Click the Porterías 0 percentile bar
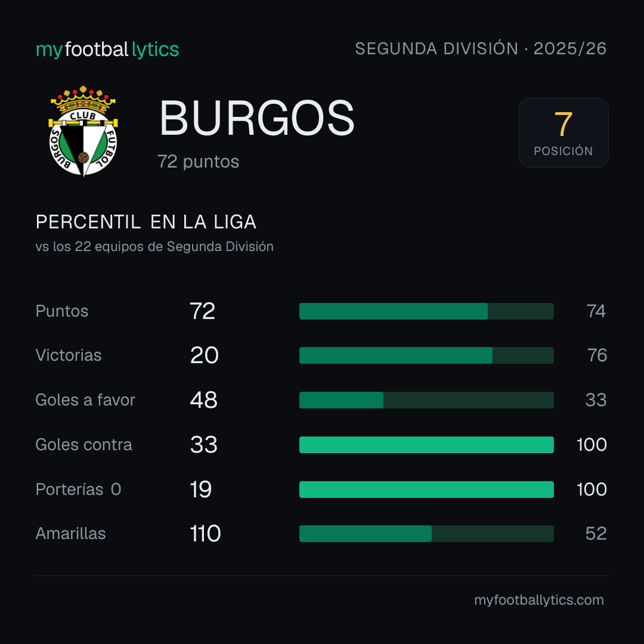Viewport: 644px width, 644px height. (426, 490)
